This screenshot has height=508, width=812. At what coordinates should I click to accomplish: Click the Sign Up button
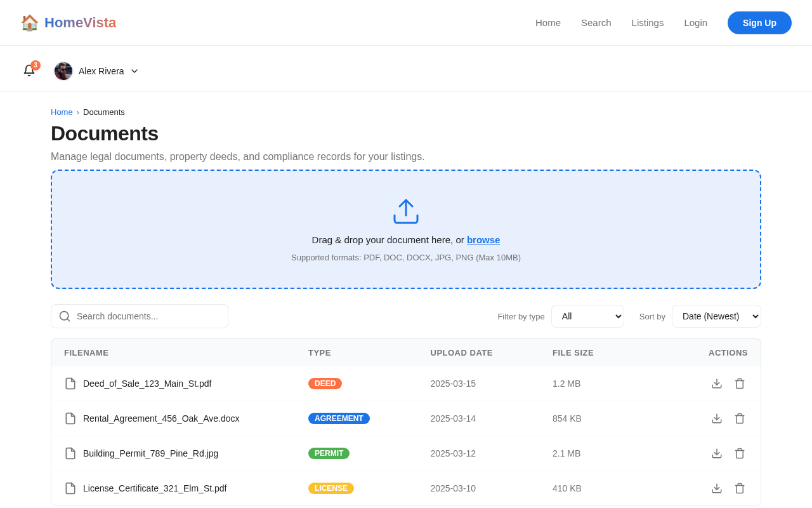tap(759, 23)
